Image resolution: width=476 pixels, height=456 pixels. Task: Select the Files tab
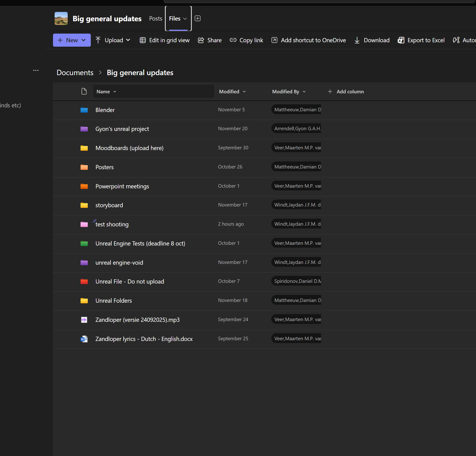coord(175,18)
